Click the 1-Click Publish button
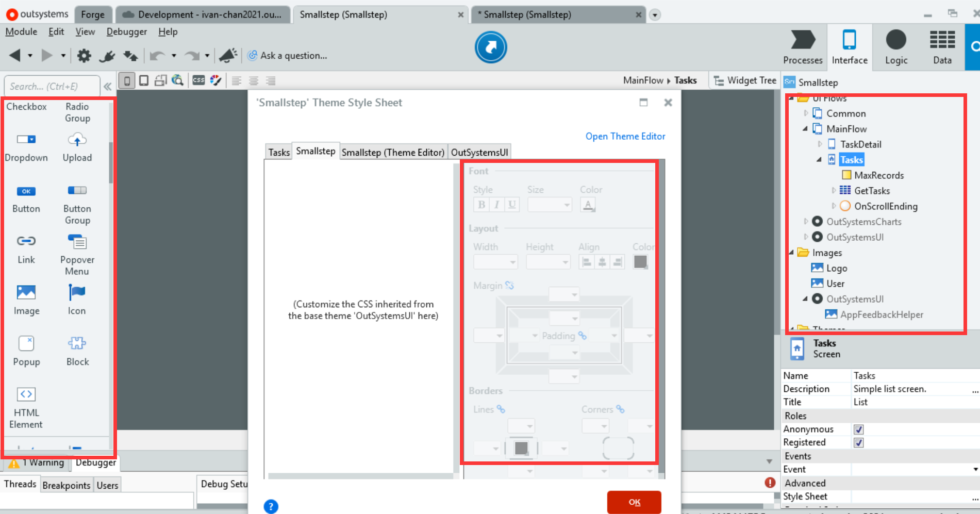Viewport: 980px width, 514px height. (491, 47)
